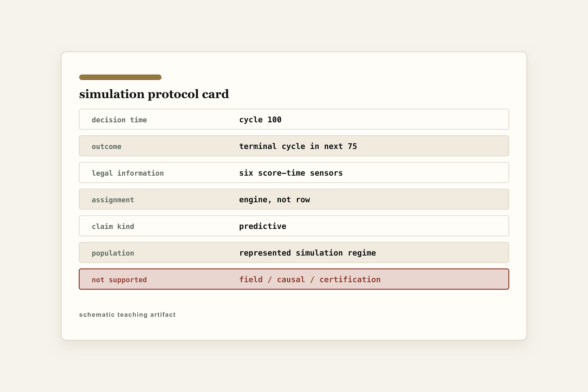Image resolution: width=588 pixels, height=392 pixels.
Task: Select the 'decision time' label
Action: (x=119, y=120)
